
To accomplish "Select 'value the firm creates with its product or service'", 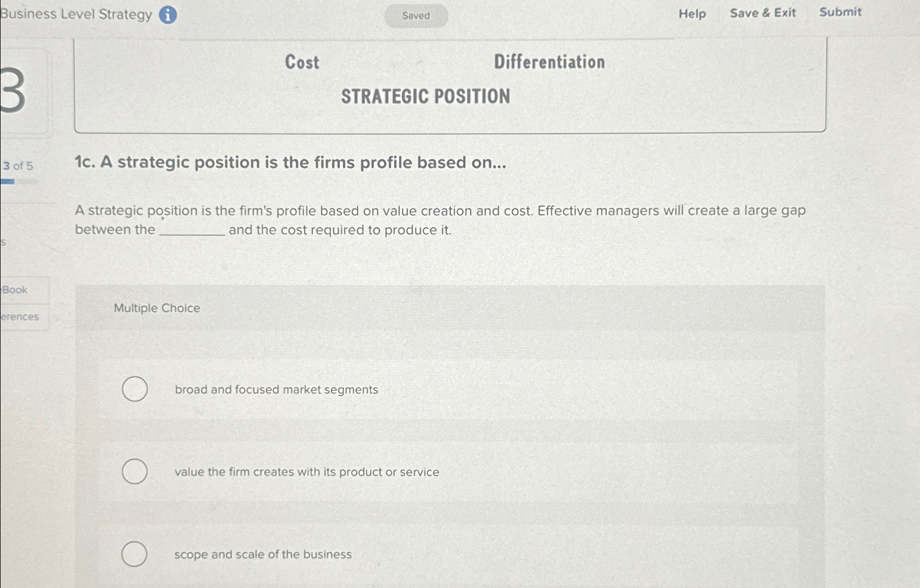I will coord(134,472).
